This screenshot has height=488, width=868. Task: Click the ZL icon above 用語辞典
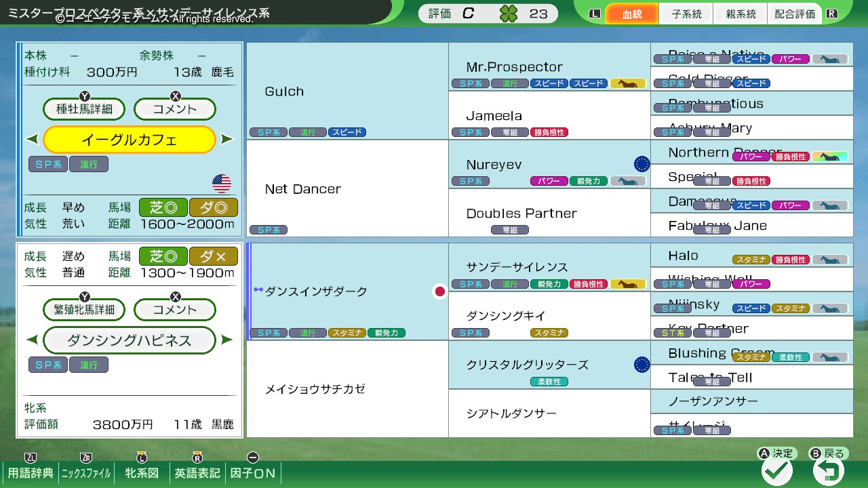click(x=30, y=457)
